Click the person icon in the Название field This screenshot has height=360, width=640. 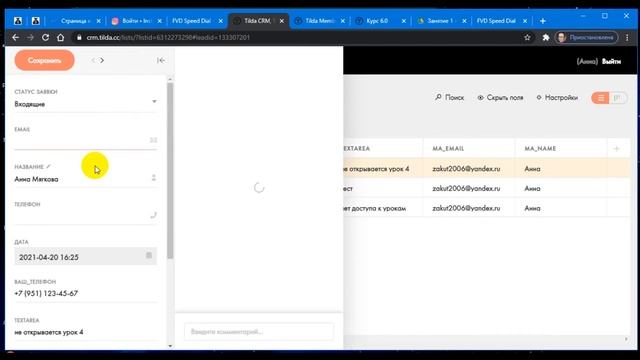[x=153, y=178]
